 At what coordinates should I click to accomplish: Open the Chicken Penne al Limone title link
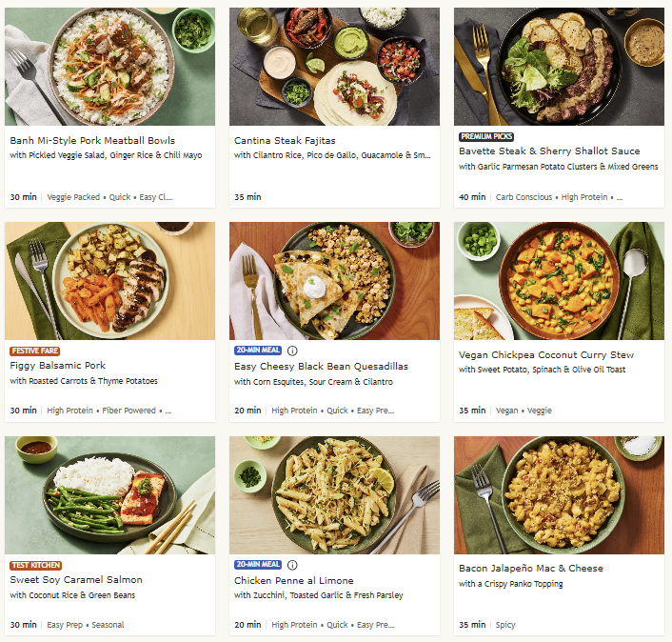pyautogui.click(x=293, y=580)
